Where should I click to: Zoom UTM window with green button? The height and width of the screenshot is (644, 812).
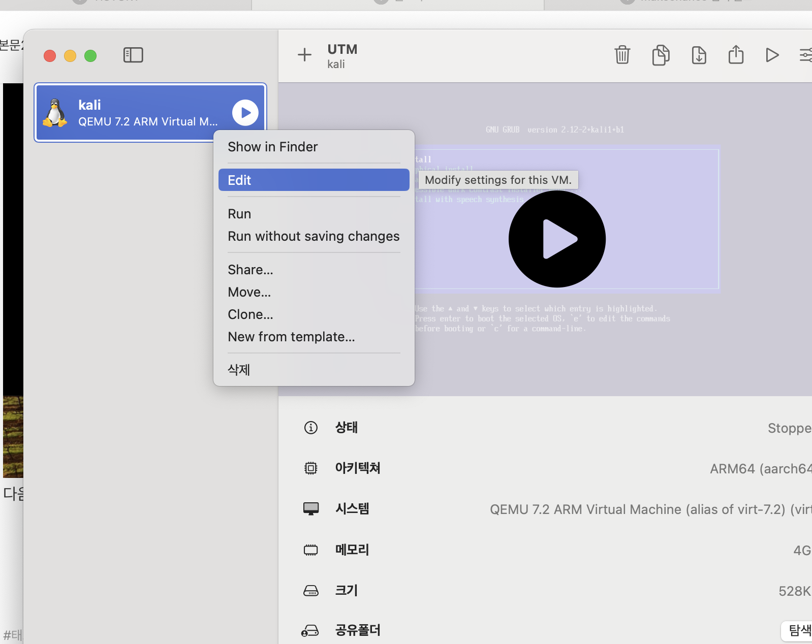(90, 56)
